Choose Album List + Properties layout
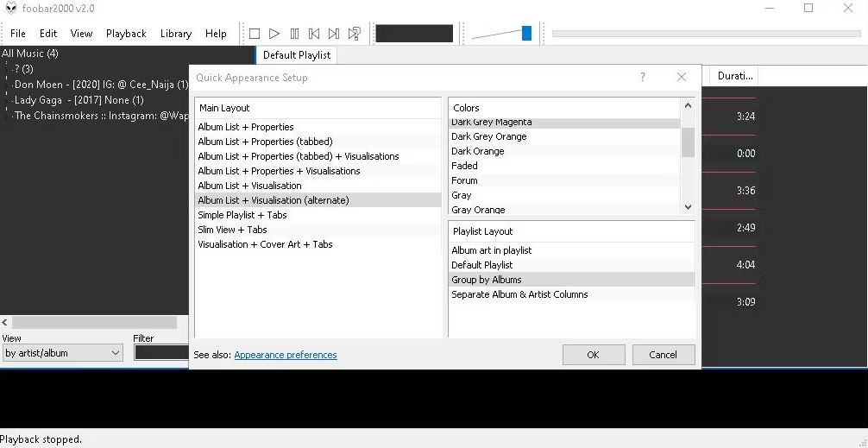 point(318,127)
